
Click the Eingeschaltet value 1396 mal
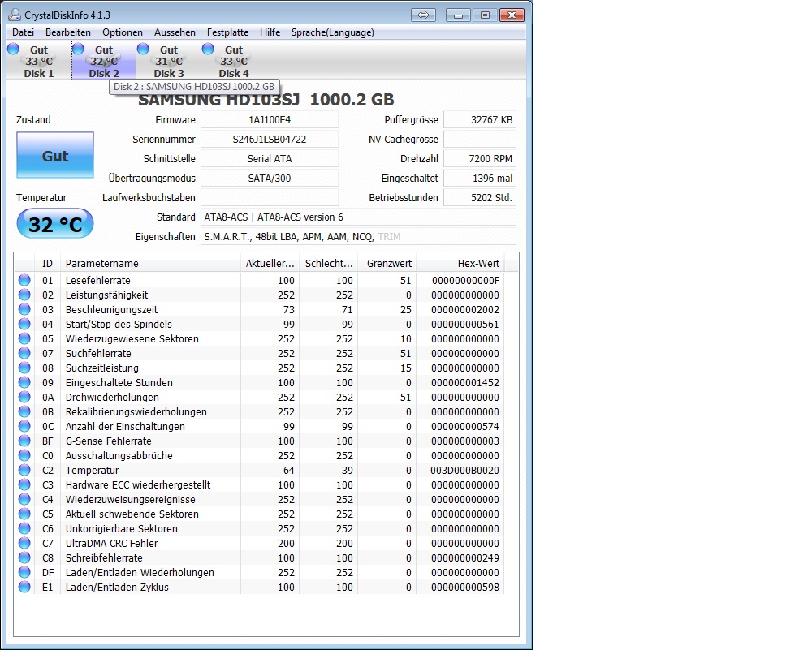pyautogui.click(x=480, y=178)
